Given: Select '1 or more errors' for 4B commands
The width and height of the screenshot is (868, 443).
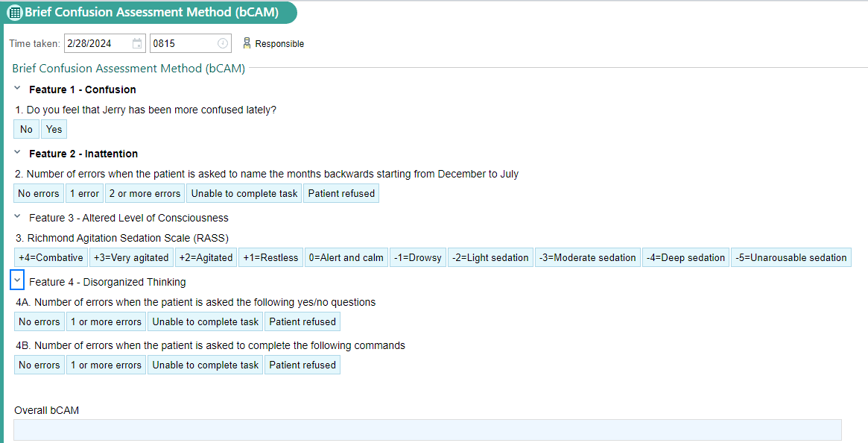Looking at the screenshot, I should [x=107, y=365].
